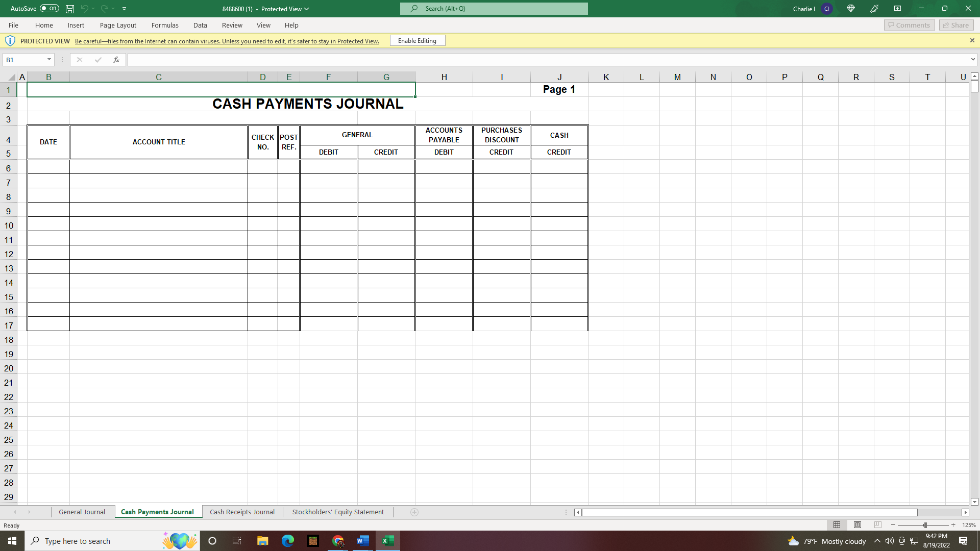Screen dimensions: 980x551
Task: Click the Enable Editing button
Action: (x=417, y=40)
